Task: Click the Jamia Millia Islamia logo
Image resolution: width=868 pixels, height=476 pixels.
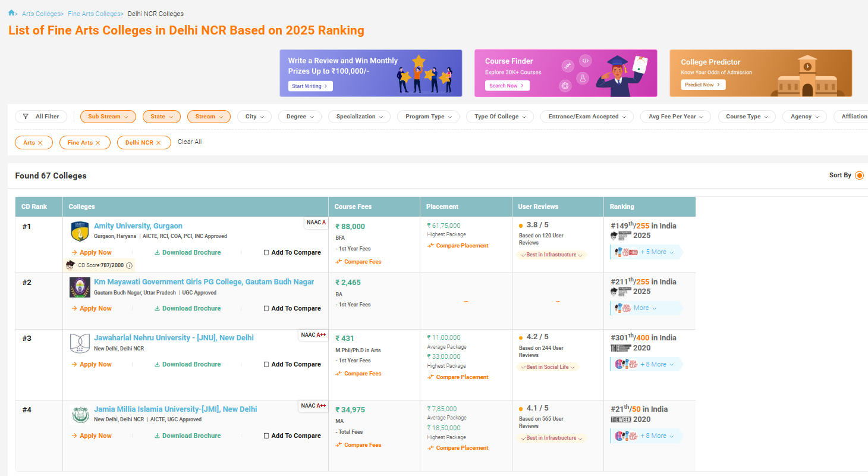Action: [80, 414]
